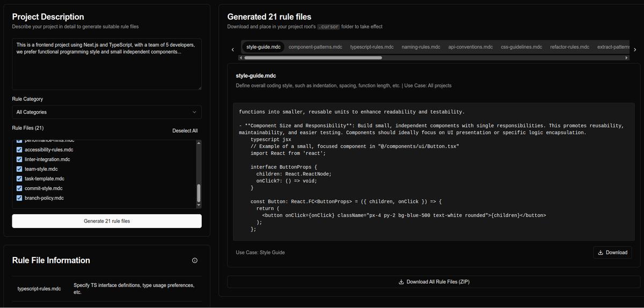Click the rule list scrollbar up arrow
644x308 pixels.
pos(199,143)
